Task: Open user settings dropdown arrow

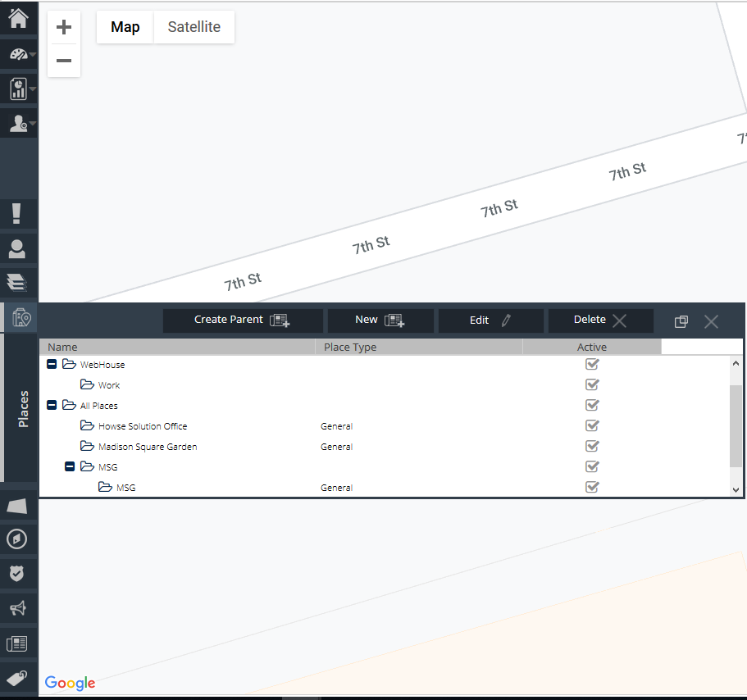Action: click(33, 123)
